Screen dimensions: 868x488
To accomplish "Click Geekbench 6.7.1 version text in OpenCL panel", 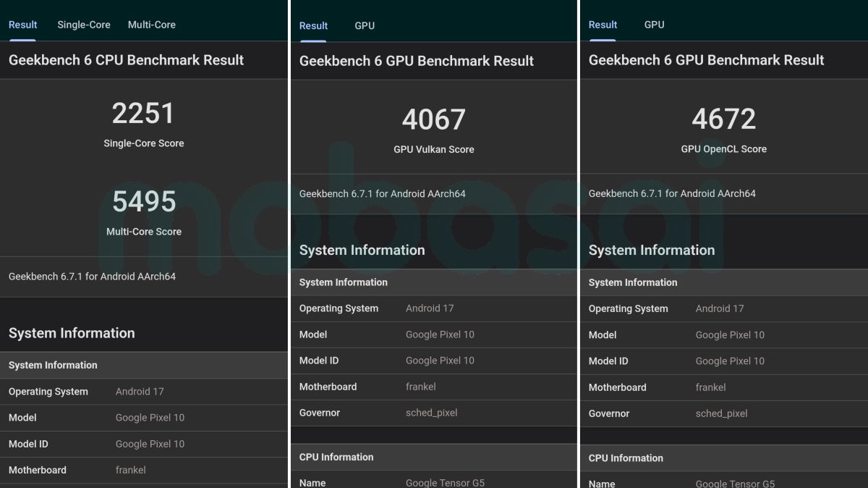I will pos(672,193).
